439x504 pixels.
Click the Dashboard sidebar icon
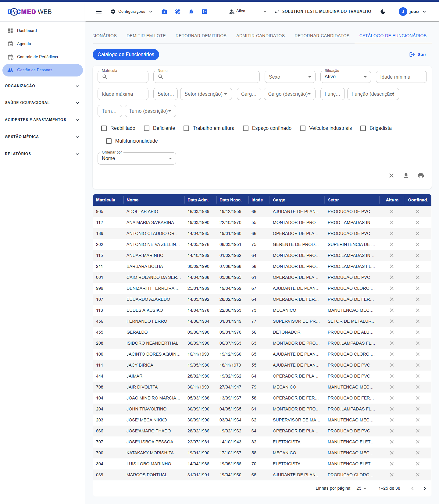[10, 31]
